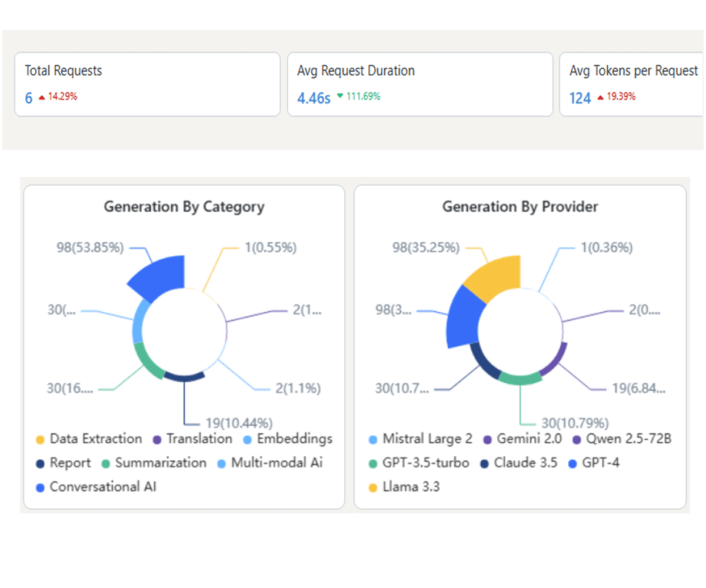This screenshot has width=706, height=588.
Task: Toggle the Data Extraction legend item
Action: click(89, 439)
